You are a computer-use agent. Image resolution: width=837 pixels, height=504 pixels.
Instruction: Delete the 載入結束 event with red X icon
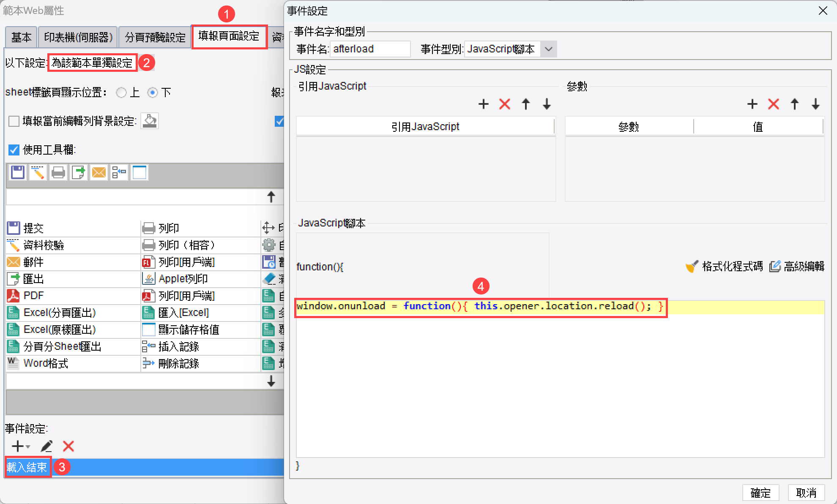68,446
